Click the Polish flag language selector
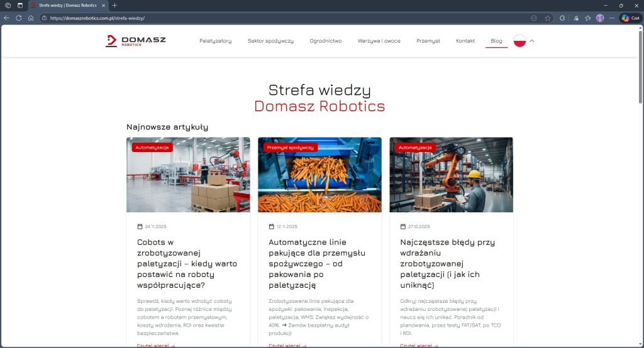Image resolution: width=644 pixels, height=348 pixels. click(x=519, y=41)
